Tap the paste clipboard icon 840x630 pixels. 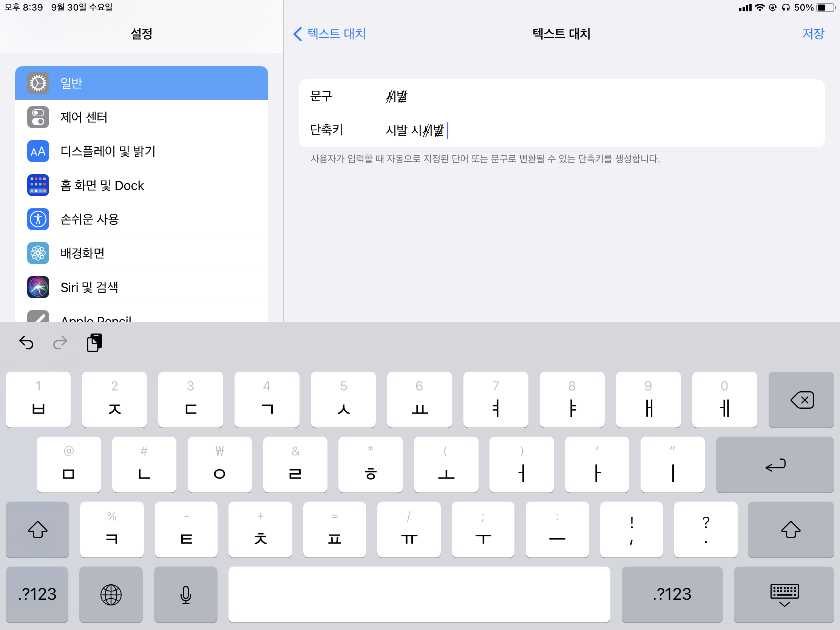94,343
